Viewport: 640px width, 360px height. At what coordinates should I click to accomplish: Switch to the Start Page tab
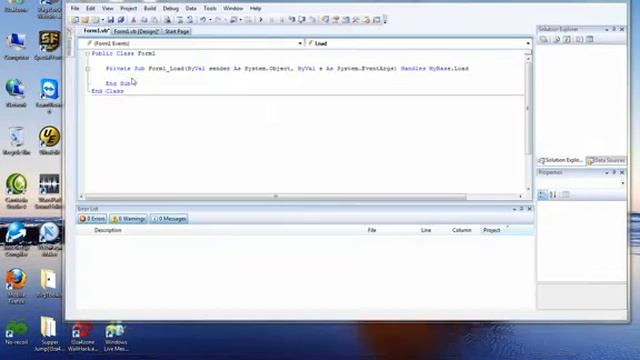177,31
